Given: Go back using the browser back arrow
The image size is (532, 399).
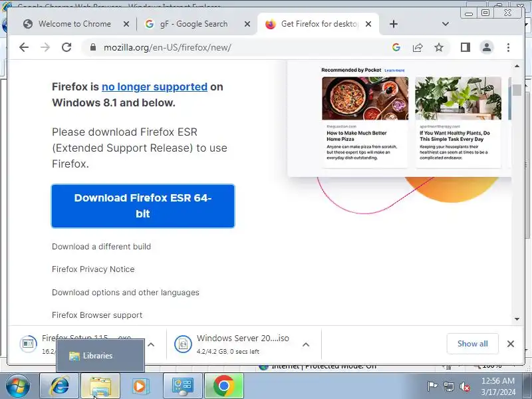Looking at the screenshot, I should [x=24, y=47].
